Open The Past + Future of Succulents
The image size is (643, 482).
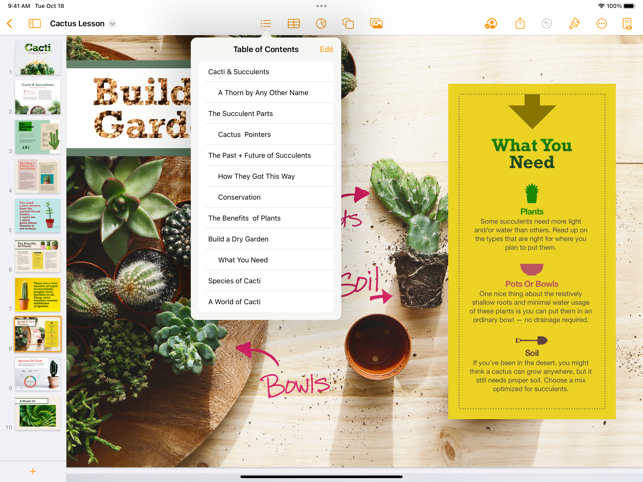tap(266, 155)
